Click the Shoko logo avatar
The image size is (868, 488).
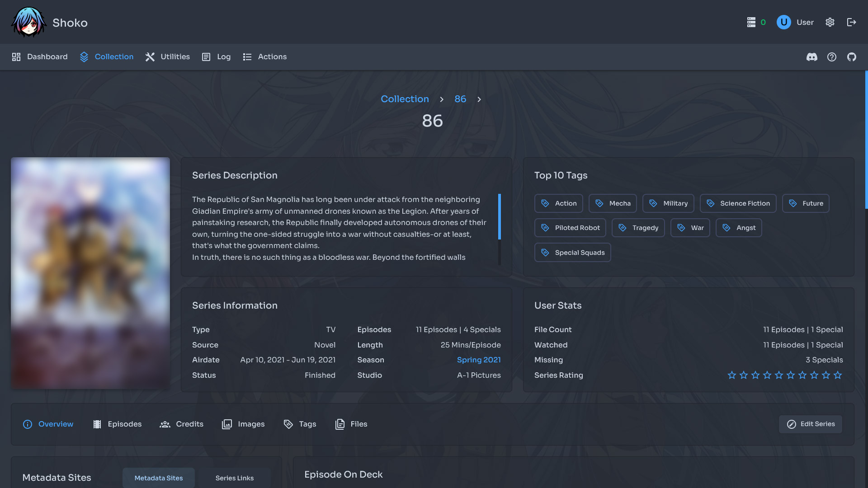pos(28,22)
